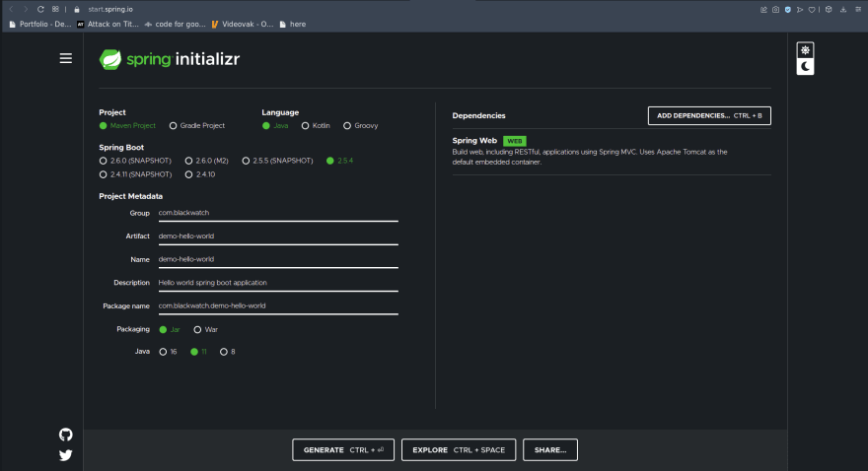Reload the page

(40, 10)
